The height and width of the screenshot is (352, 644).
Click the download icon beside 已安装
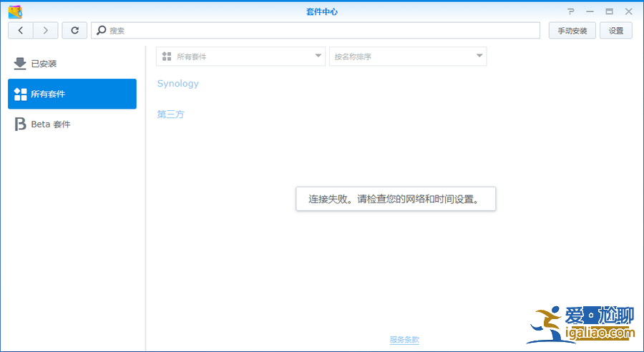click(x=20, y=64)
